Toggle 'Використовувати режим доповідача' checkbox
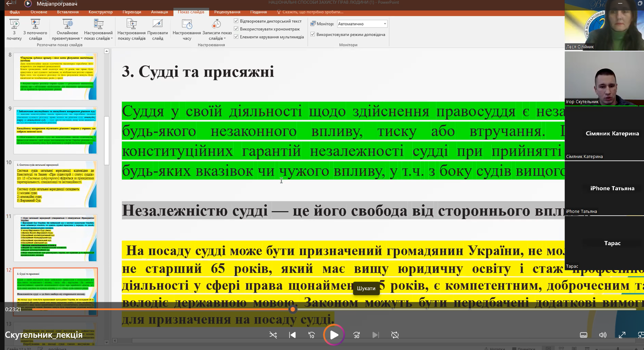The image size is (644, 350). [313, 34]
